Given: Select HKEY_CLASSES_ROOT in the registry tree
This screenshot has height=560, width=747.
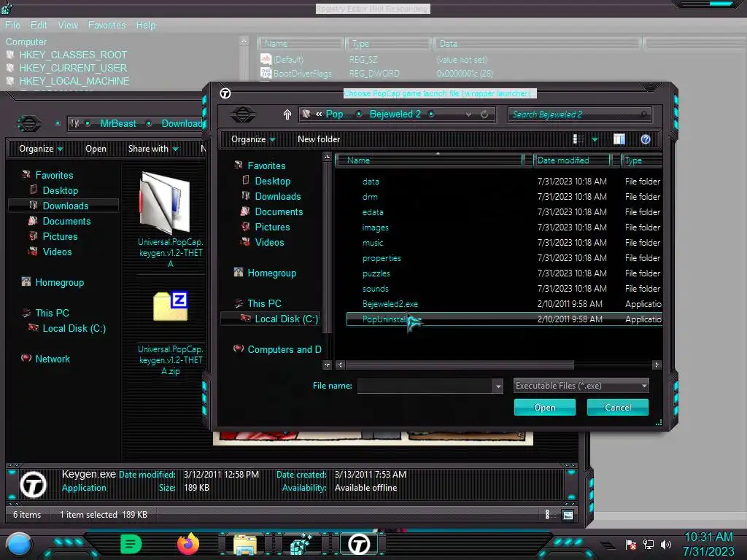Looking at the screenshot, I should [x=74, y=55].
